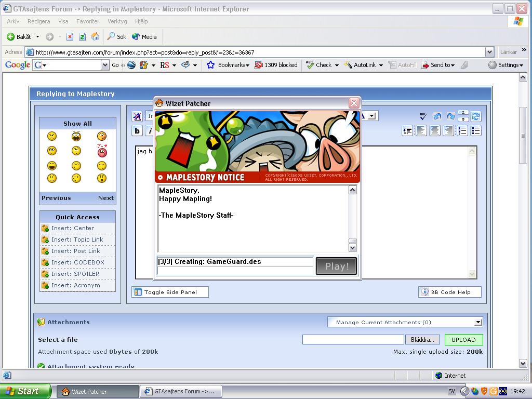The image size is (532, 399).
Task: Click the file path input in Attachments
Action: 353,340
